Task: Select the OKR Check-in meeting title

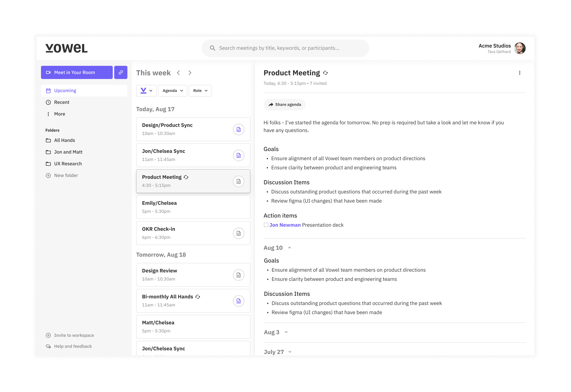Action: (158, 229)
